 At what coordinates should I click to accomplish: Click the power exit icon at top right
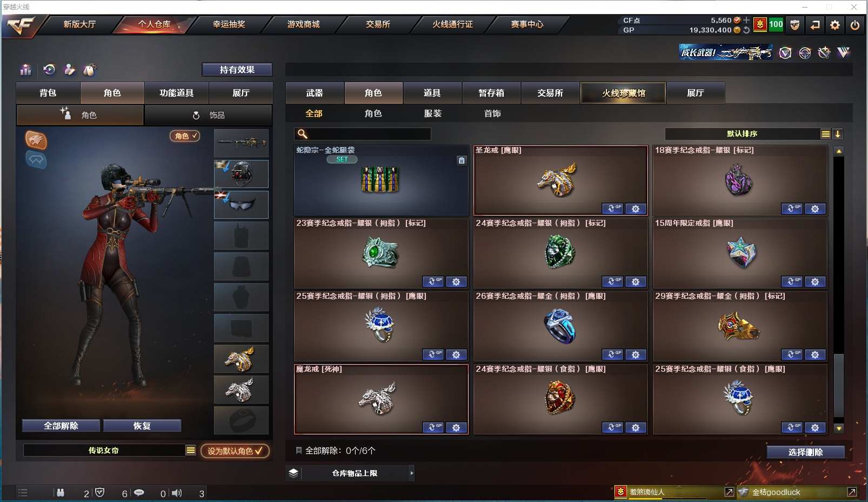[x=855, y=25]
